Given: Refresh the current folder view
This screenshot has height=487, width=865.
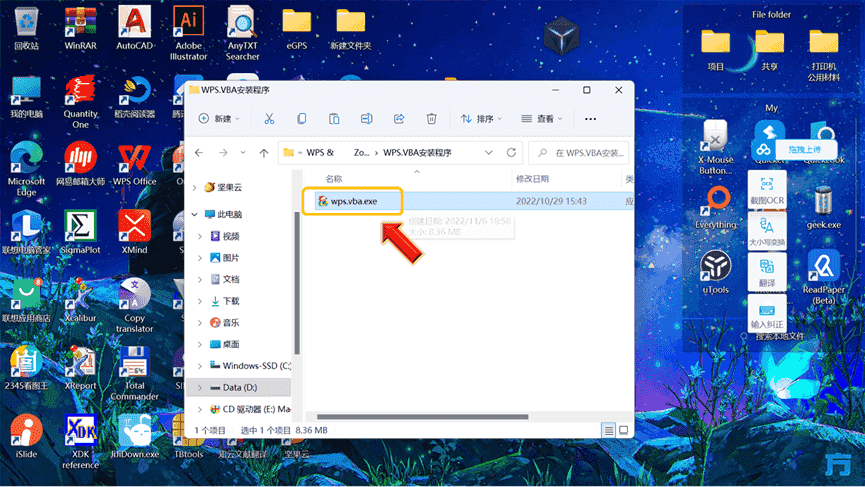Looking at the screenshot, I should tap(512, 153).
